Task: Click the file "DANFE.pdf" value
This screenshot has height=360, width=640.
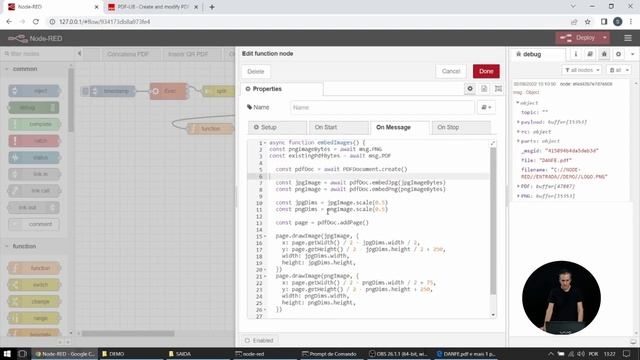Action: point(556,160)
